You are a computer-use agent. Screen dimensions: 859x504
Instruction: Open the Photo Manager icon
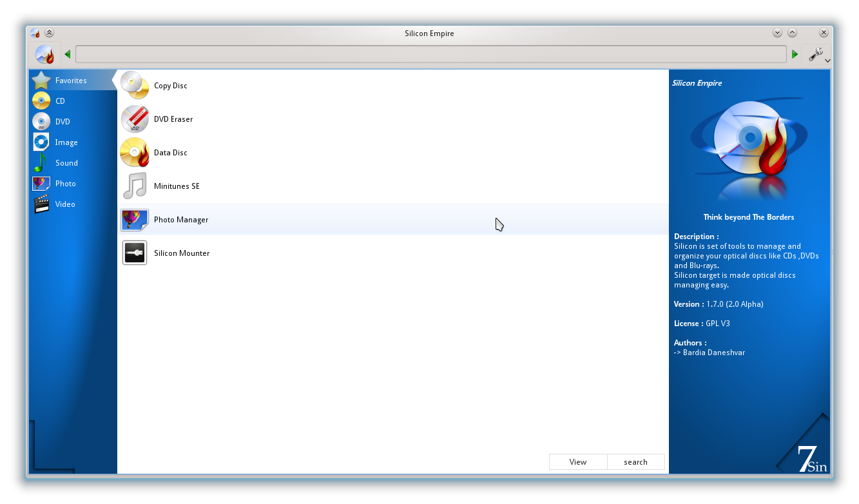click(x=135, y=220)
